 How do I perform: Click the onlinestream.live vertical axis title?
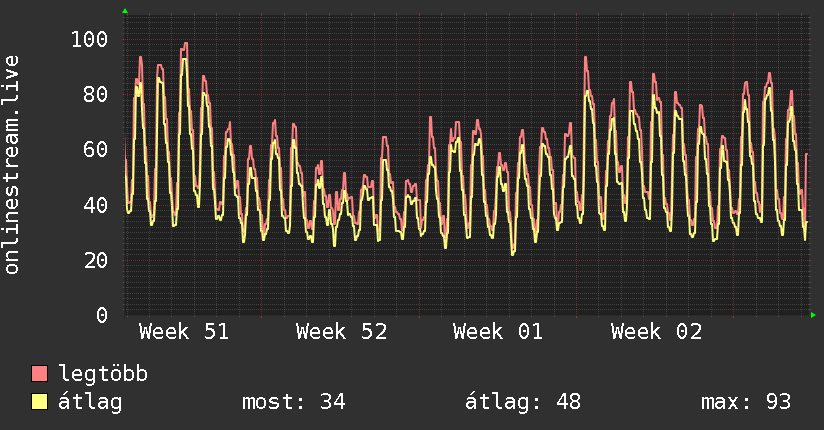[12, 165]
